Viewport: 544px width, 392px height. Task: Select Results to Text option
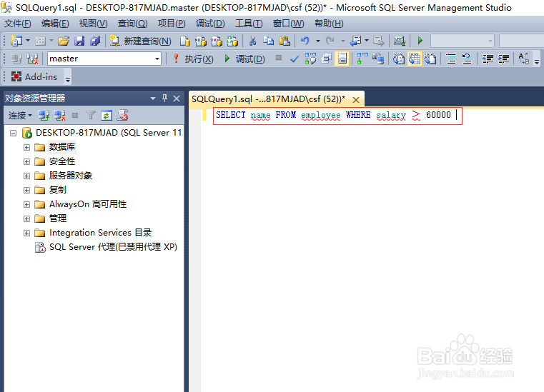399,59
